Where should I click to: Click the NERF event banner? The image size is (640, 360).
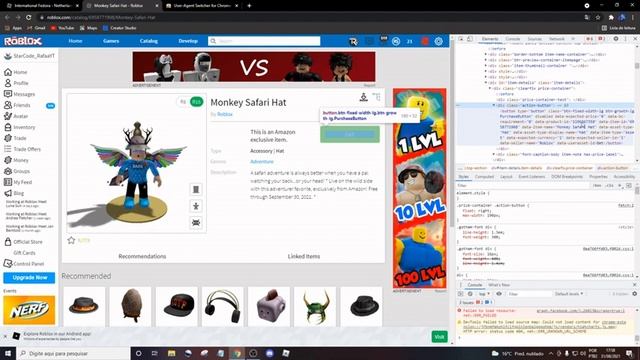point(29,310)
